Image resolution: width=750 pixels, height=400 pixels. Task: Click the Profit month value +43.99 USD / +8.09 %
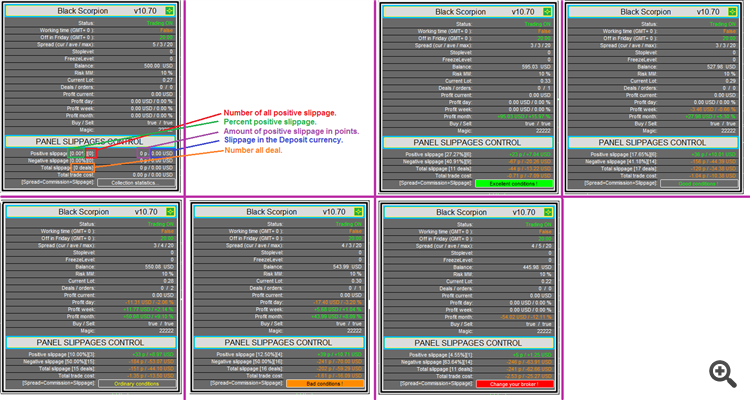pyautogui.click(x=337, y=317)
